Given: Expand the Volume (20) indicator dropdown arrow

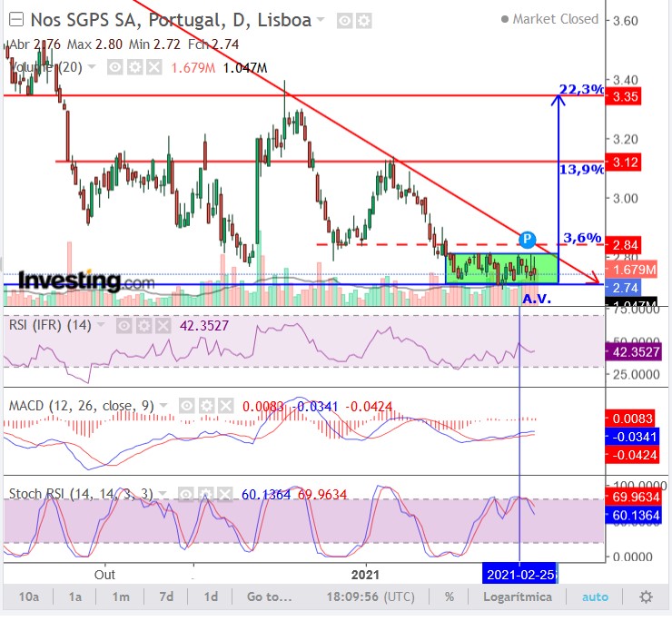Looking at the screenshot, I should coord(92,67).
